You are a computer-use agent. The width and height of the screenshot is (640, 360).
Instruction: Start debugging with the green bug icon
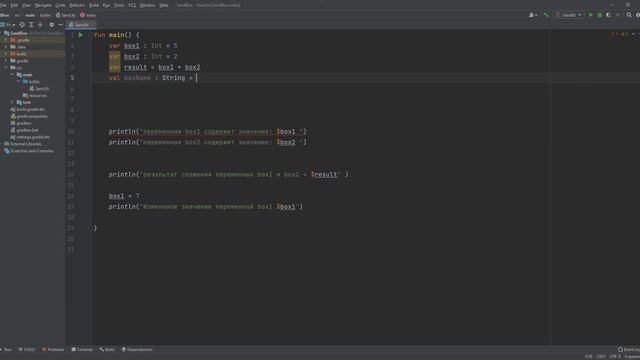click(600, 15)
